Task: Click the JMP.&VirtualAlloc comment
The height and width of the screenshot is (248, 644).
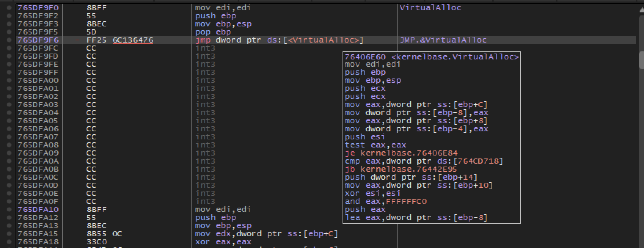Action: (x=443, y=40)
